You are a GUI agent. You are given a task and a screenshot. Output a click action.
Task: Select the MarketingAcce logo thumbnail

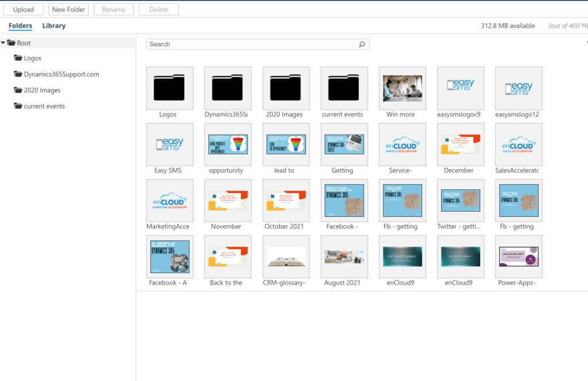170,200
